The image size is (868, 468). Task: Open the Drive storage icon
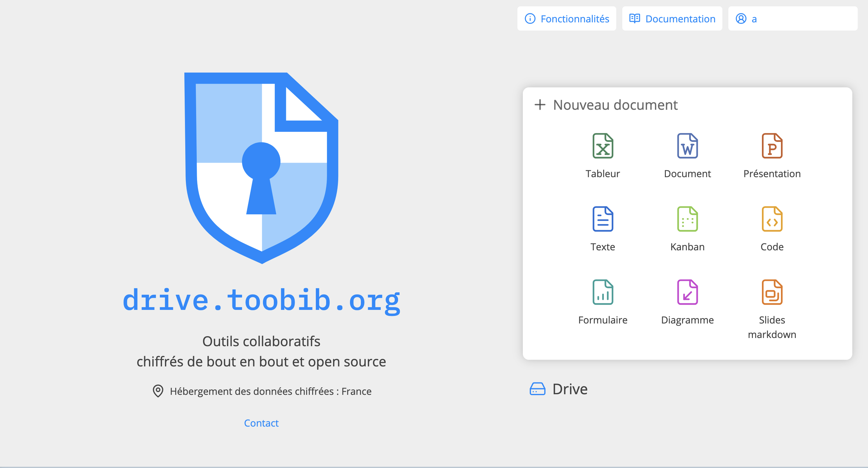[x=537, y=389]
